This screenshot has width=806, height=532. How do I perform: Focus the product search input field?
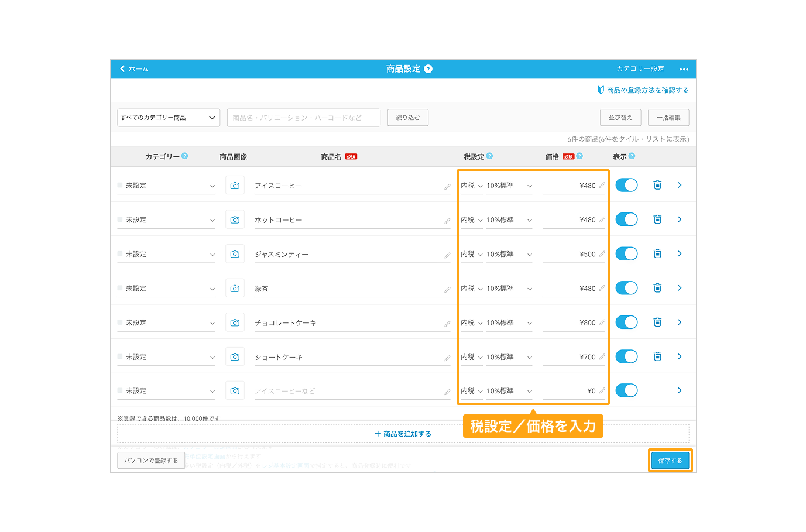click(x=304, y=118)
